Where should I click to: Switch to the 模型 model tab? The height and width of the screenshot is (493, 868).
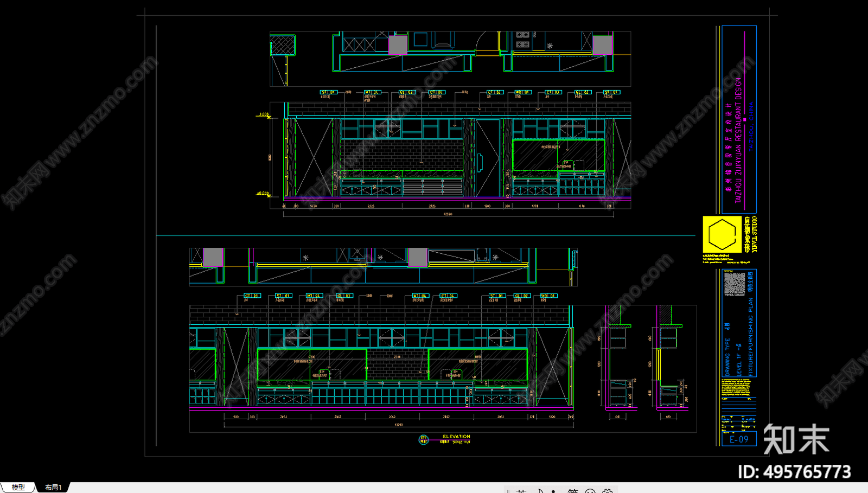[x=18, y=487]
